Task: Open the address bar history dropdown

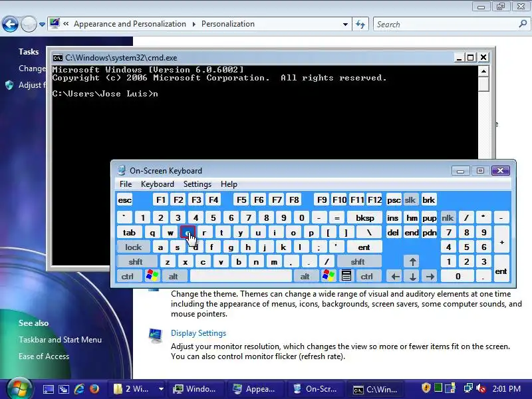Action: [x=345, y=24]
